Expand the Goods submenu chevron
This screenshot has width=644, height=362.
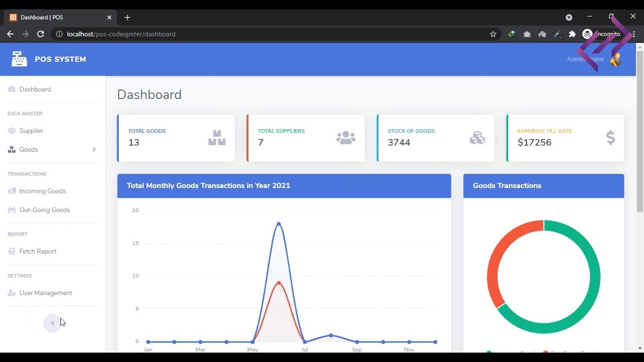pyautogui.click(x=94, y=149)
